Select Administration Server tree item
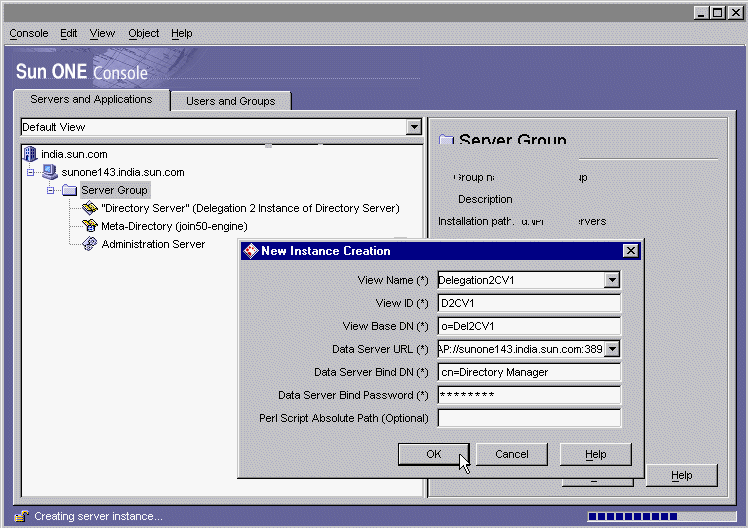 [x=153, y=244]
